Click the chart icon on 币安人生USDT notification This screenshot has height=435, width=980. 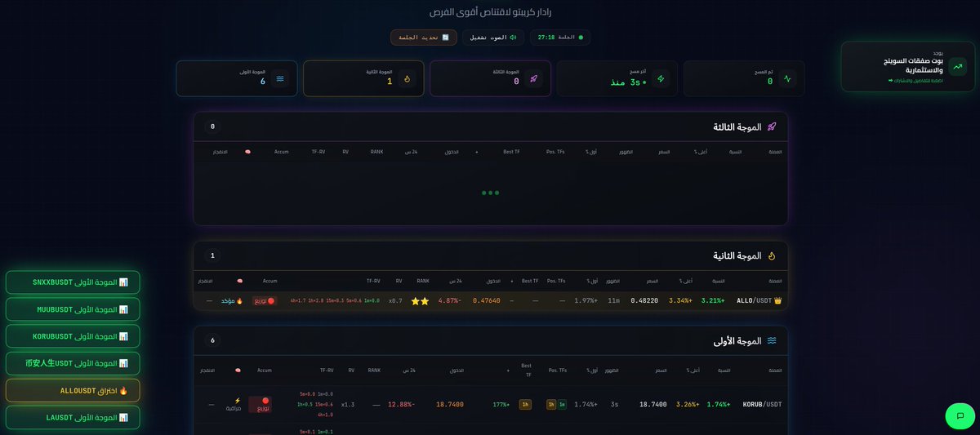(123, 363)
